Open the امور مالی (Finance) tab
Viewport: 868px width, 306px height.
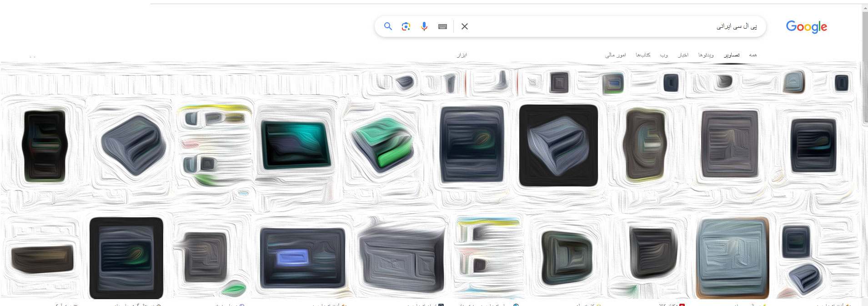615,55
